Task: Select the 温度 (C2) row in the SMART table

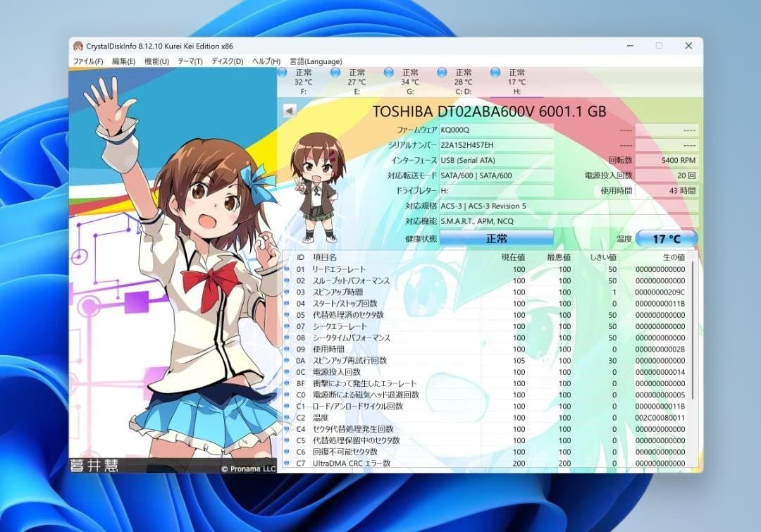Action: (423, 417)
